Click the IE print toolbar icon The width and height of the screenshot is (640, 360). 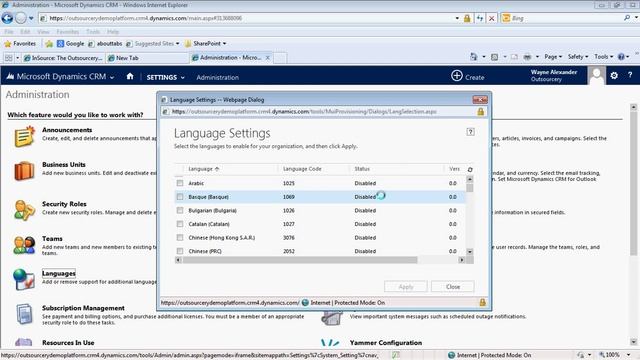click(527, 57)
